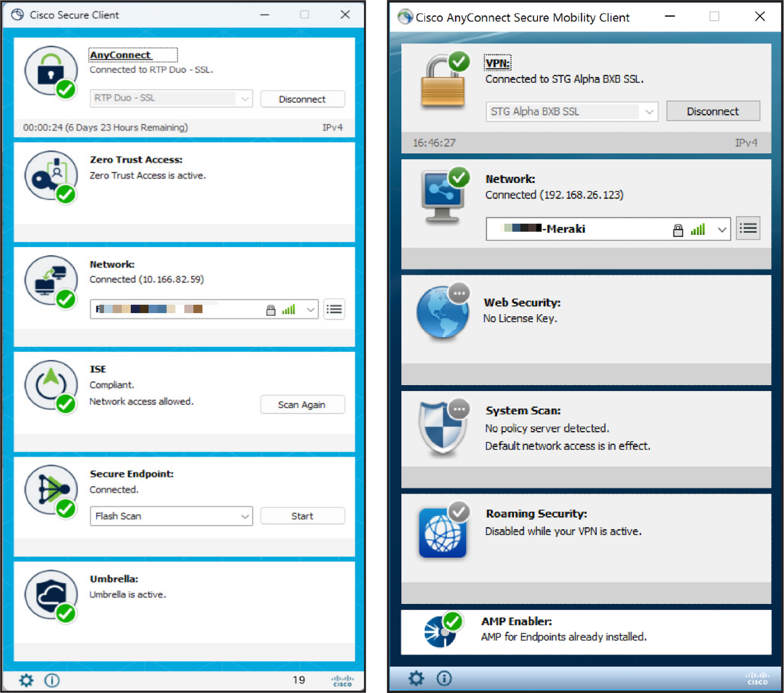Image resolution: width=784 pixels, height=693 pixels.
Task: Disconnect from RTP Duo - SSL VPN
Action: pos(302,99)
